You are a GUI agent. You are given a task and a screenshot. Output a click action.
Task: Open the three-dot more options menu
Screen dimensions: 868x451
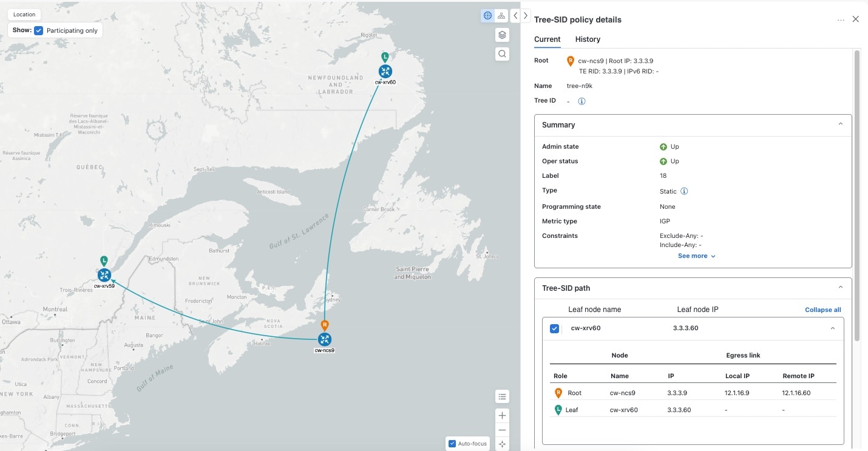(841, 20)
